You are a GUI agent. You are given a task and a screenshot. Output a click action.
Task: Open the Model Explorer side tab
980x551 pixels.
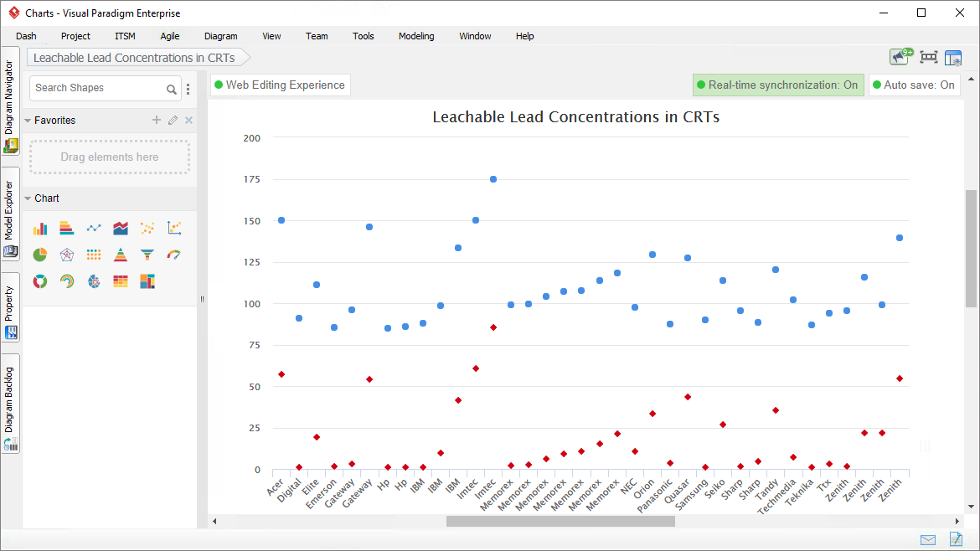pyautogui.click(x=10, y=214)
